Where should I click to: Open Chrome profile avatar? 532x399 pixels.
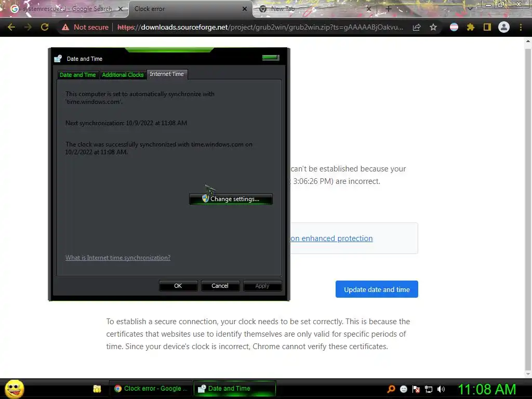pyautogui.click(x=504, y=27)
